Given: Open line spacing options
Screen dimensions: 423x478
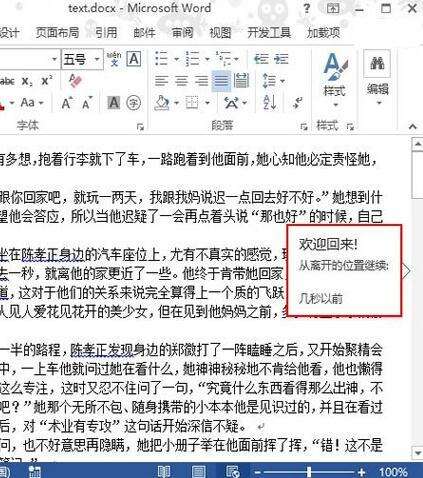Looking at the screenshot, I should (273, 81).
